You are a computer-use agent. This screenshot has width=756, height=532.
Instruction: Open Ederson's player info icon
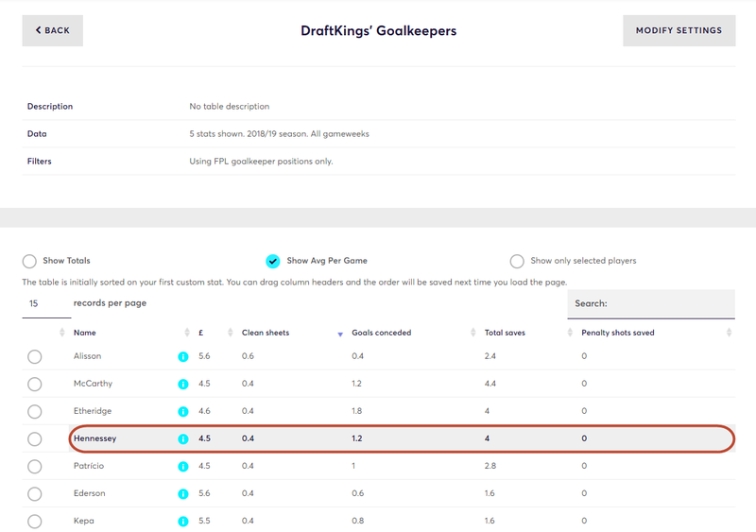tap(183, 494)
